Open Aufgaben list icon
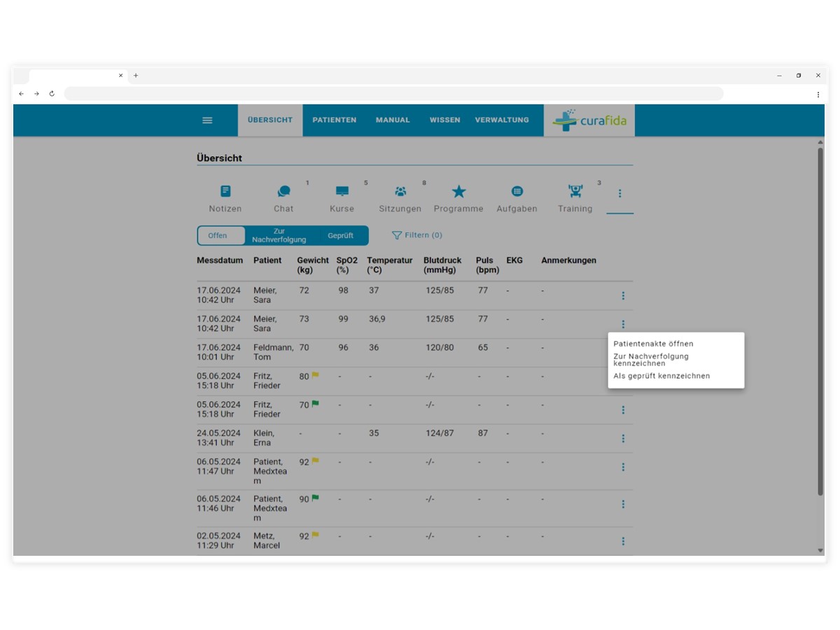 (x=517, y=191)
